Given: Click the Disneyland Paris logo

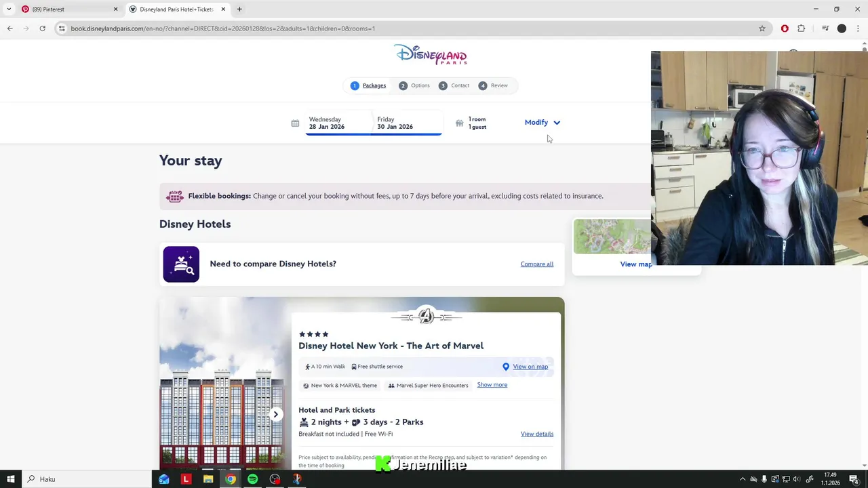Looking at the screenshot, I should coord(431,54).
